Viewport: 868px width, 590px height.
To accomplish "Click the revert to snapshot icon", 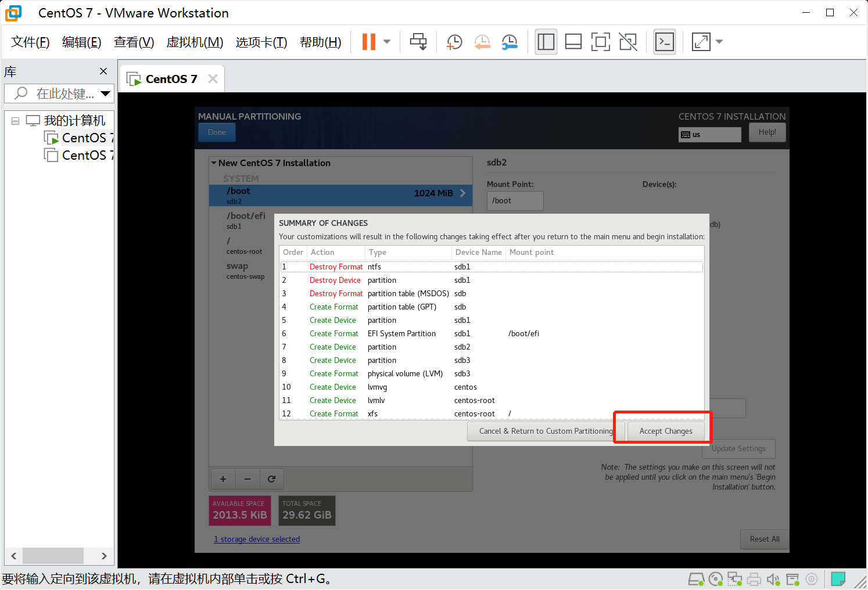I will 482,42.
